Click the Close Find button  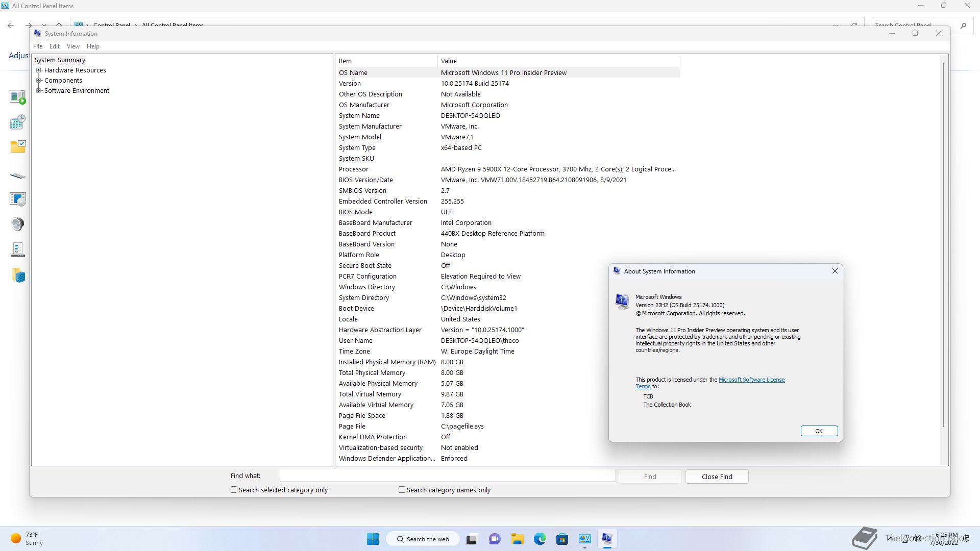pyautogui.click(x=717, y=477)
